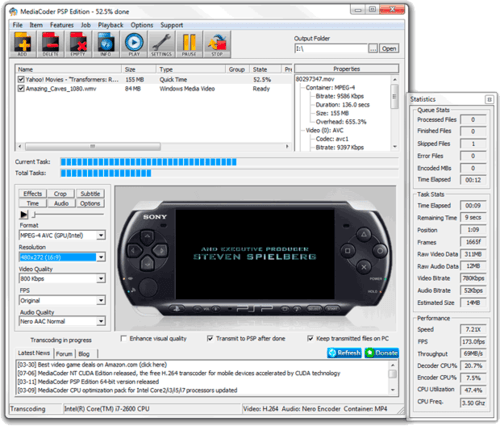Image resolution: width=500 pixels, height=426 pixels.
Task: Click the State column header
Action: pos(265,69)
